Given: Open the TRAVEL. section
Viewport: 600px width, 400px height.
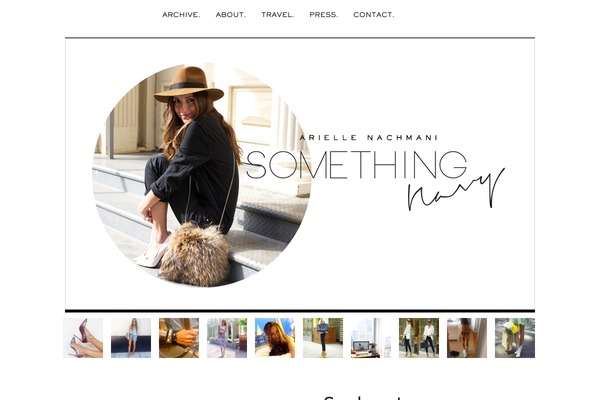Looking at the screenshot, I should (278, 15).
